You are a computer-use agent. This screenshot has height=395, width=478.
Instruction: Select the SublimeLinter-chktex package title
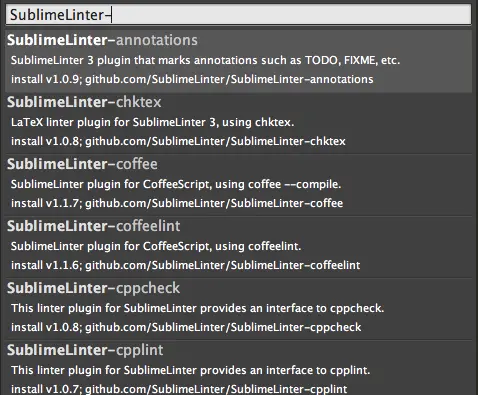(84, 102)
